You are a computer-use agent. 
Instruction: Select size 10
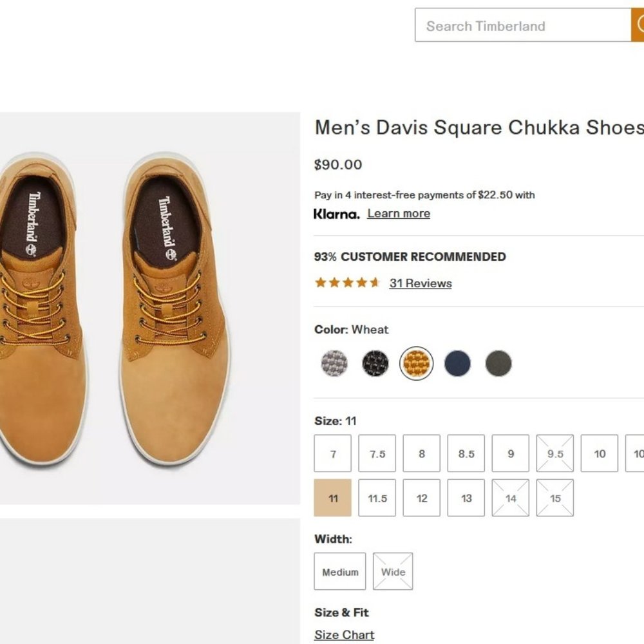pos(599,453)
